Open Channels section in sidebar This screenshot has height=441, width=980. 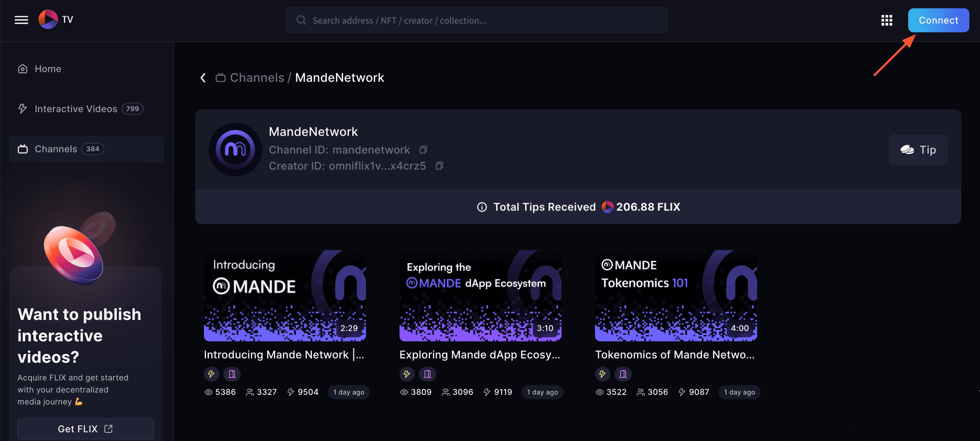(x=86, y=149)
